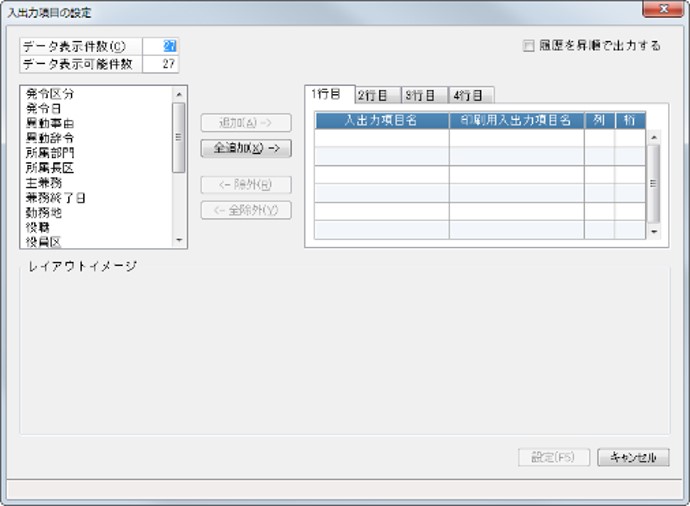Select 発令区分 in the item list
690x506 pixels.
click(x=50, y=94)
